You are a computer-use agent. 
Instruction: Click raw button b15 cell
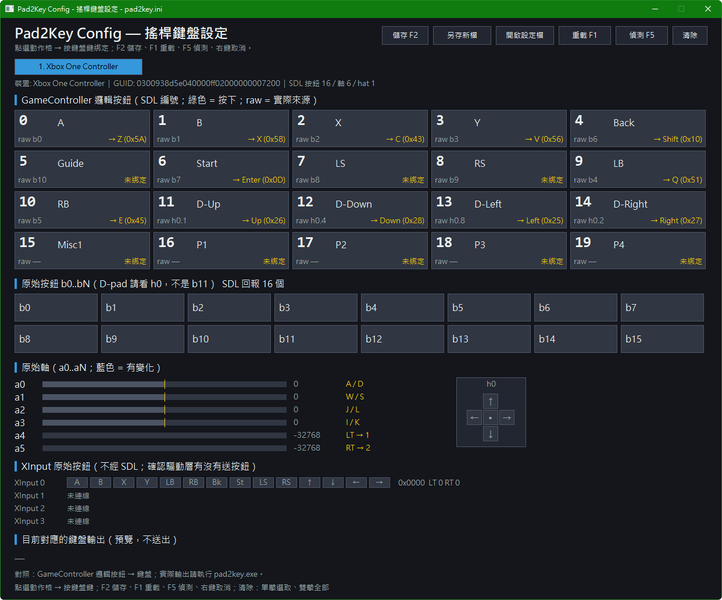[662, 339]
